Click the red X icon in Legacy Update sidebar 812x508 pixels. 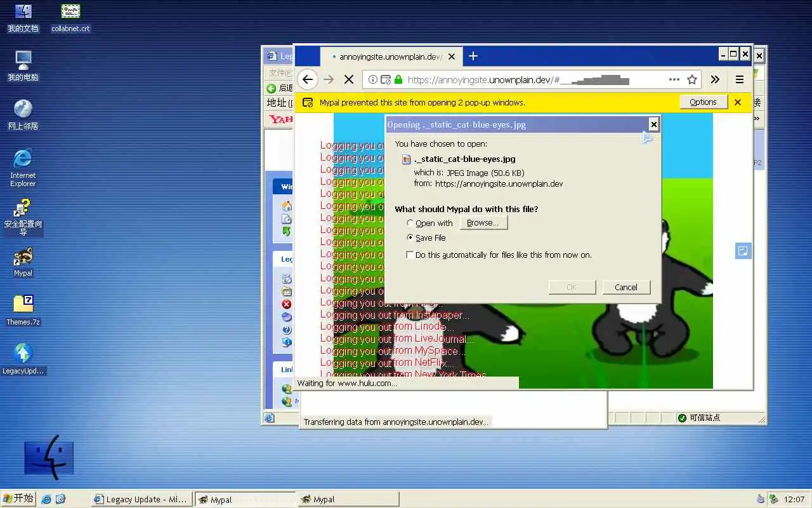tap(287, 304)
